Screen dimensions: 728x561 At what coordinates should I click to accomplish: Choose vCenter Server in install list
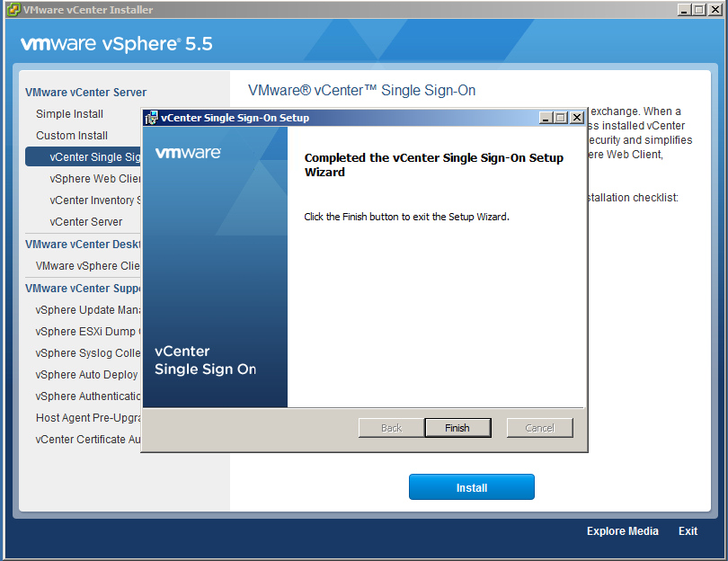(86, 222)
